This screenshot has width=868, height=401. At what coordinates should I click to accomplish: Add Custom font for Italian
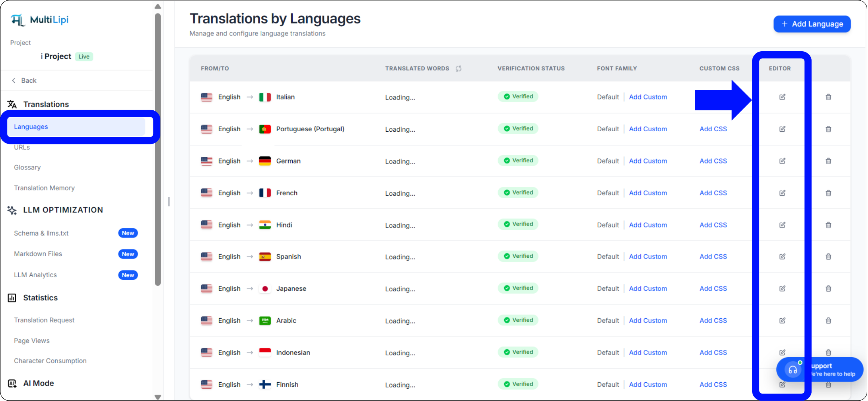[648, 97]
